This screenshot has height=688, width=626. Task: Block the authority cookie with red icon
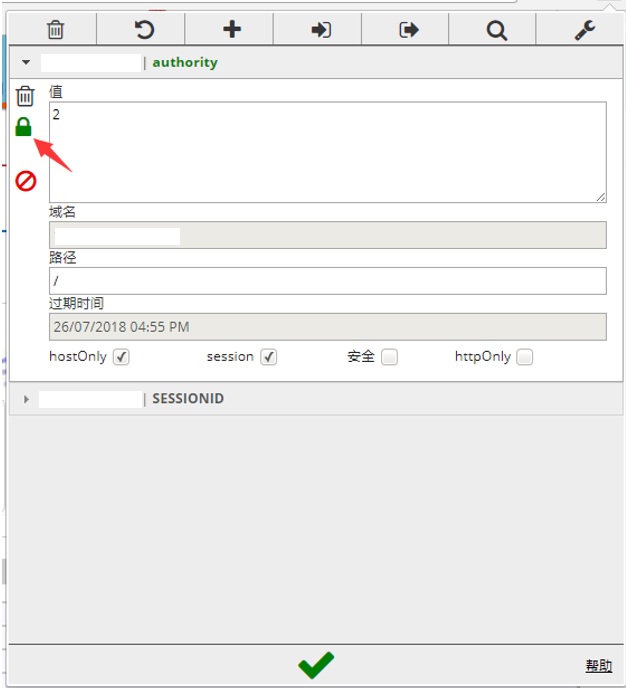25,181
